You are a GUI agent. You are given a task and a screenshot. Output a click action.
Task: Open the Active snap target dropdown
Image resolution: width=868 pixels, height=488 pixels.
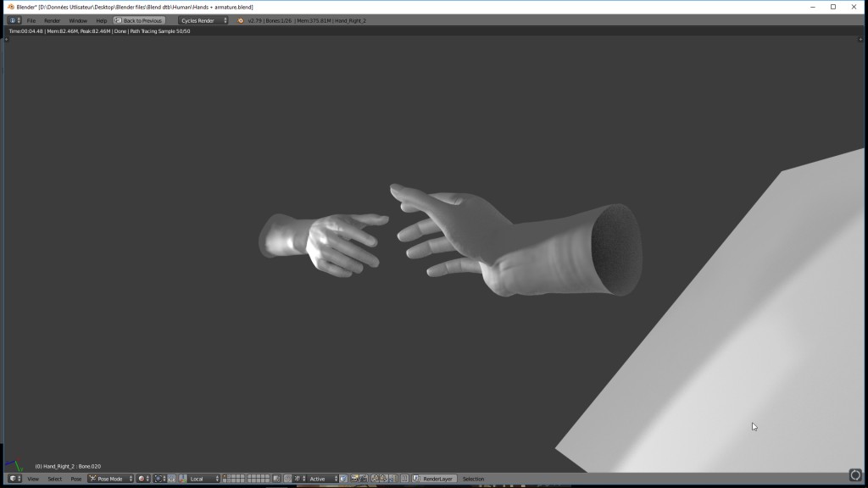tap(321, 479)
